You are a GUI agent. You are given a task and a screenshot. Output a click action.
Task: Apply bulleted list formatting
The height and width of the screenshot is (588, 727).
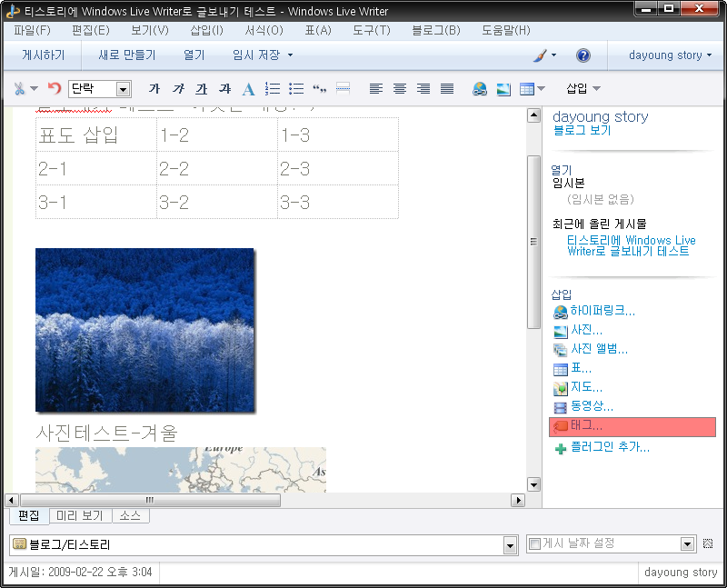click(296, 88)
